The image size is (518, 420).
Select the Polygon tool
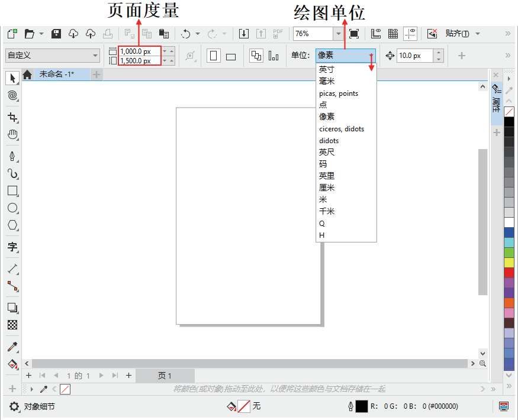click(x=12, y=225)
